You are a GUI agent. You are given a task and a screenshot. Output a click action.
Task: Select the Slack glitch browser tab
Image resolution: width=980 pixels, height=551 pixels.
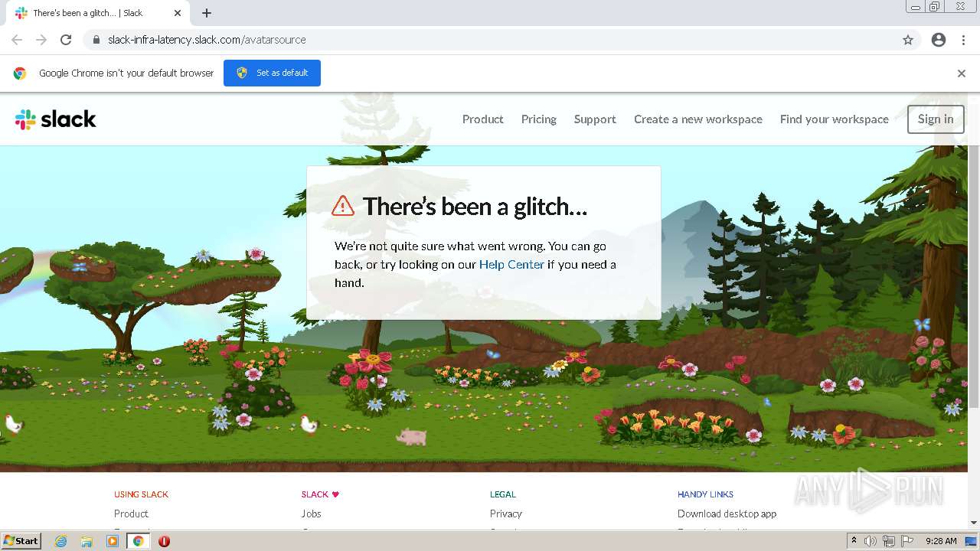pos(96,13)
